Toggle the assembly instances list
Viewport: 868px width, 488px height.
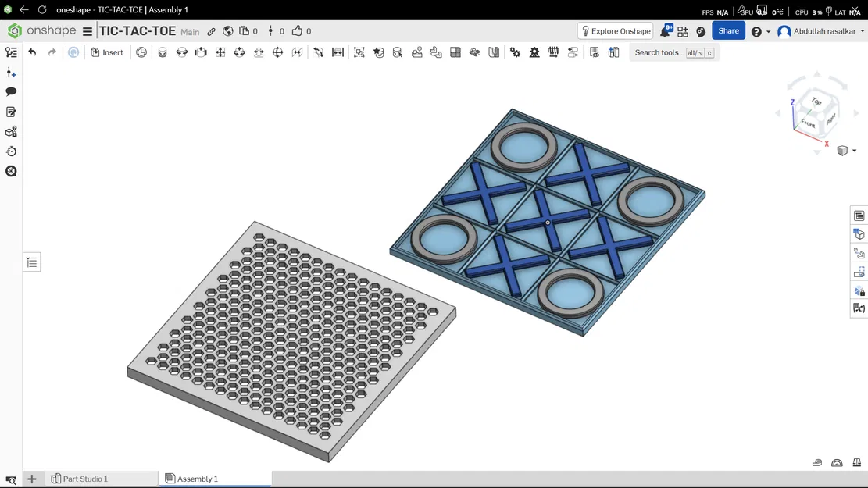pyautogui.click(x=31, y=262)
